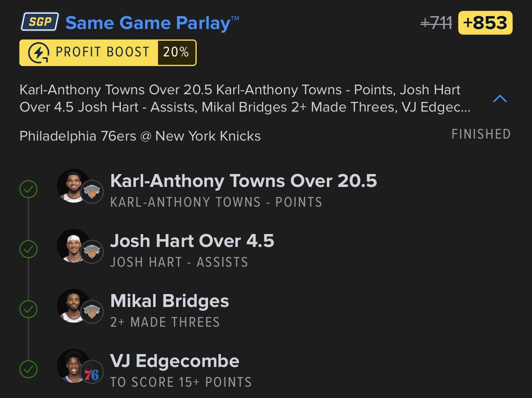Collapse the parlay legs with chevron
532x398 pixels.
[500, 99]
